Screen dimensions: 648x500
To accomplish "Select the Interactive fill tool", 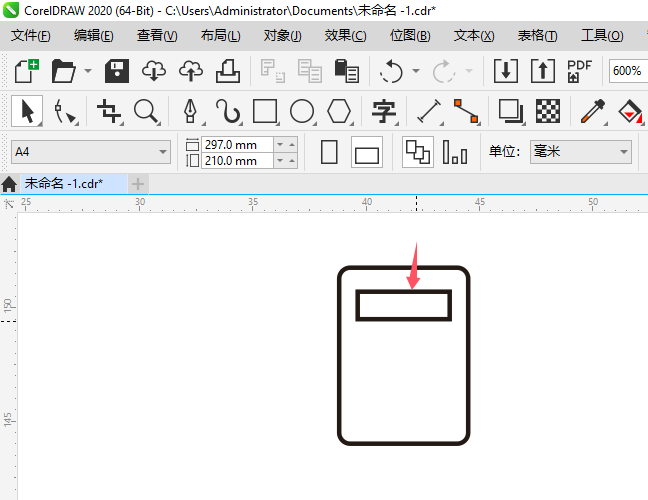I will [630, 111].
